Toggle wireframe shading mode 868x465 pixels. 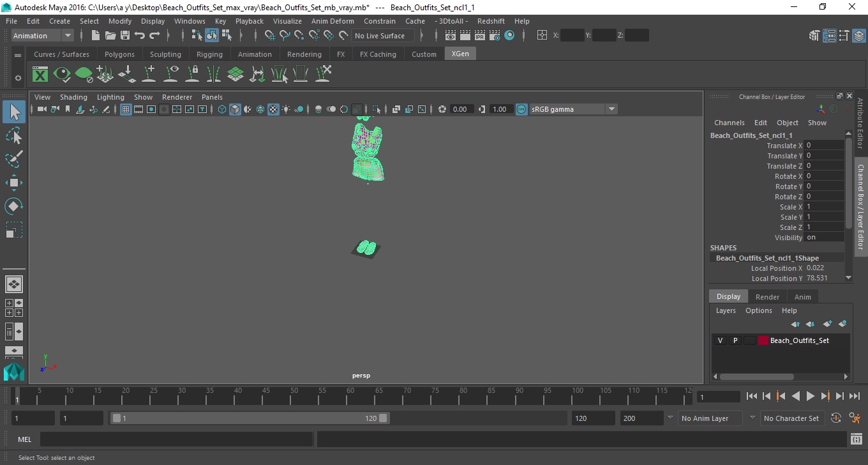tap(222, 109)
